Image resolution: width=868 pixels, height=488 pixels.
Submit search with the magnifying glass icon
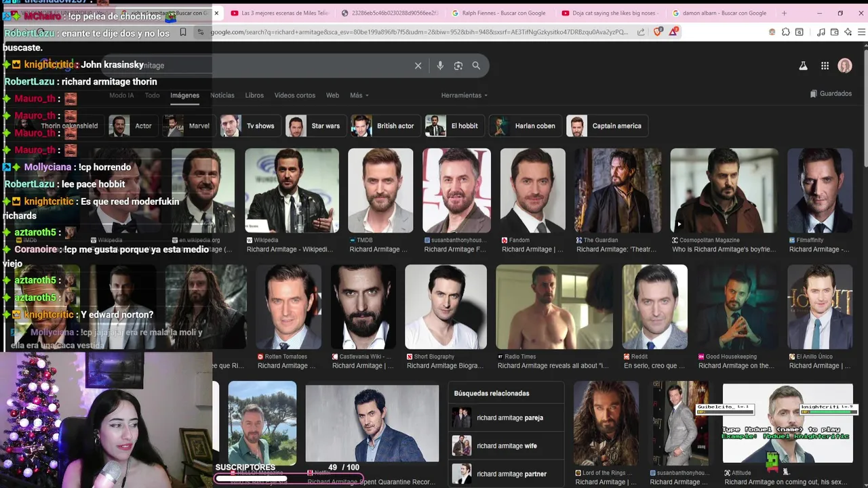[476, 66]
